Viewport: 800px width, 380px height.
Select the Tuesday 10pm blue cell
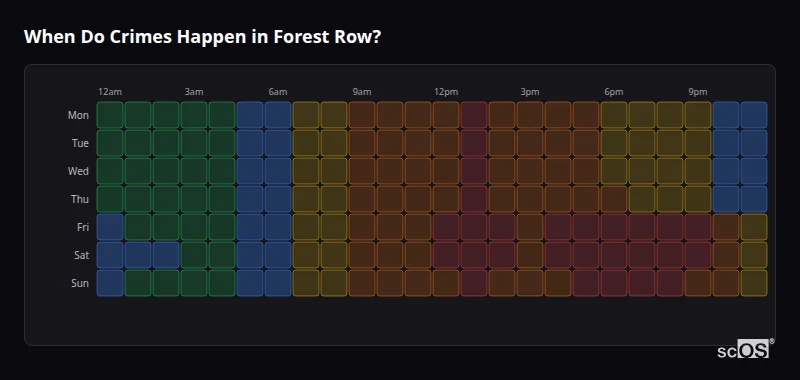pos(726,143)
